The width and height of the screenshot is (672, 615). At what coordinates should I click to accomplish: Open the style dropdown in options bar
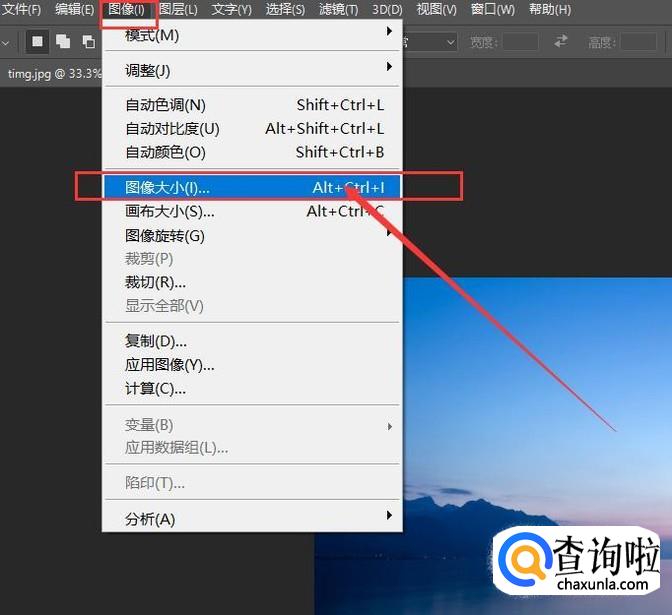pyautogui.click(x=430, y=42)
